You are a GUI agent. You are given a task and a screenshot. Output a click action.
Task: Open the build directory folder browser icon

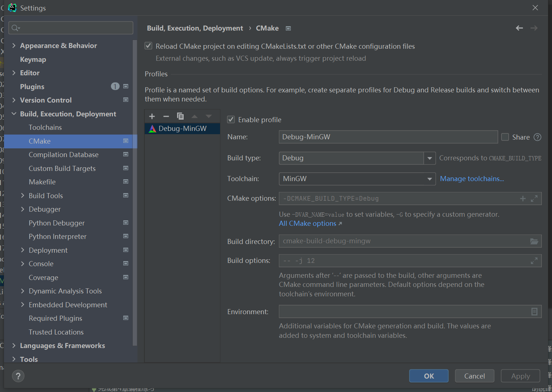coord(534,241)
